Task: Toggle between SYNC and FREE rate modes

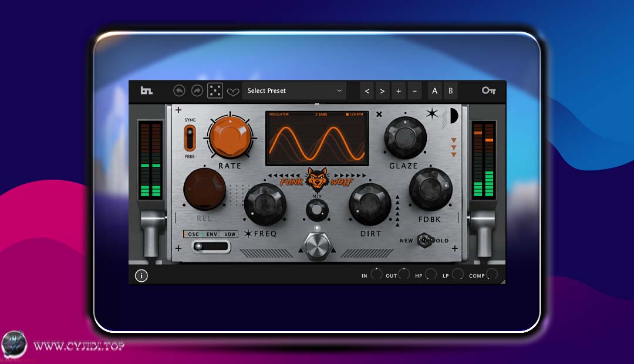Action: (189, 139)
